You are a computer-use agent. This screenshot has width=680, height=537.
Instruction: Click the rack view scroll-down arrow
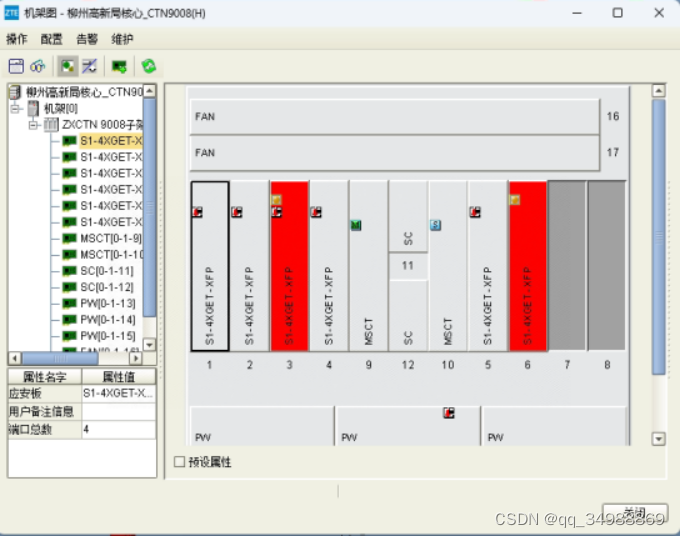pos(658,439)
